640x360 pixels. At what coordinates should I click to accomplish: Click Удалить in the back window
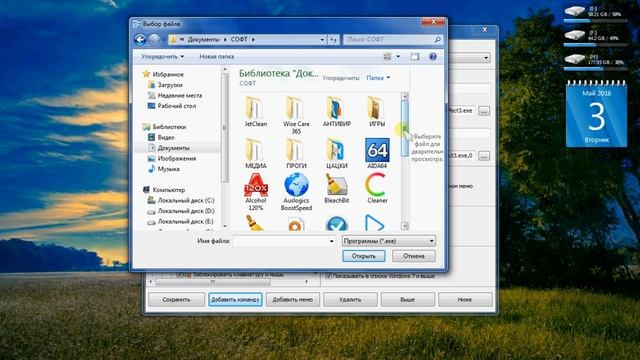350,300
